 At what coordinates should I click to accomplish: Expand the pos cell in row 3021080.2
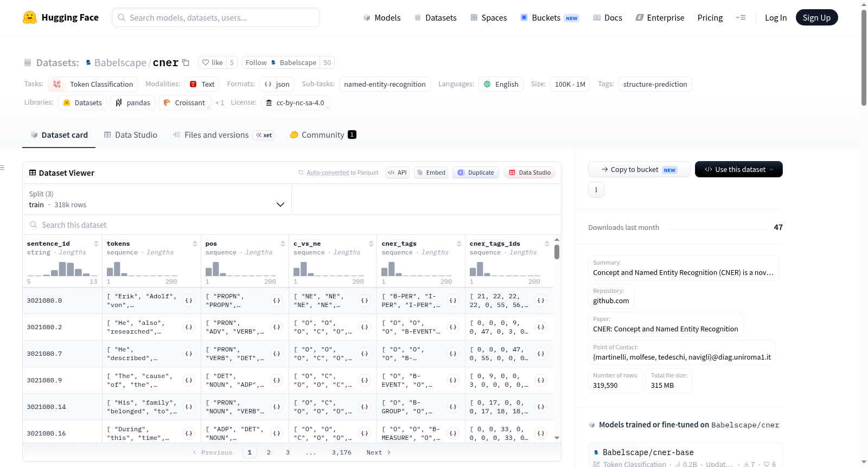(x=277, y=327)
